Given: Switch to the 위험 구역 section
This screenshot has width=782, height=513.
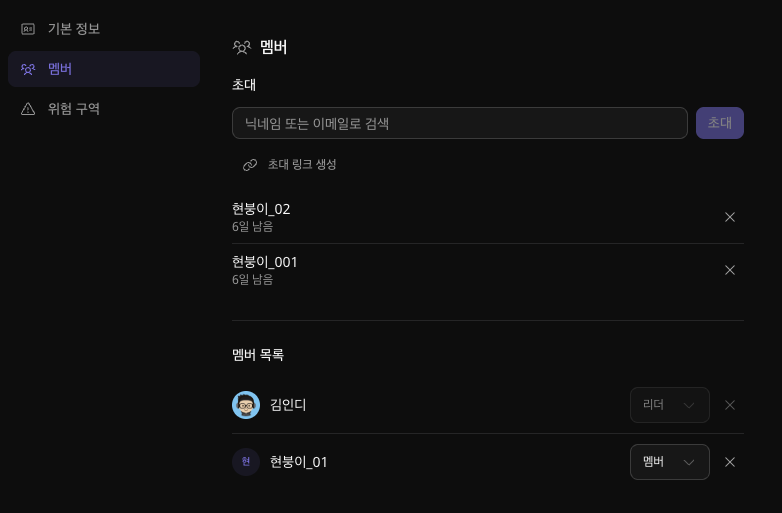Looking at the screenshot, I should pos(74,109).
